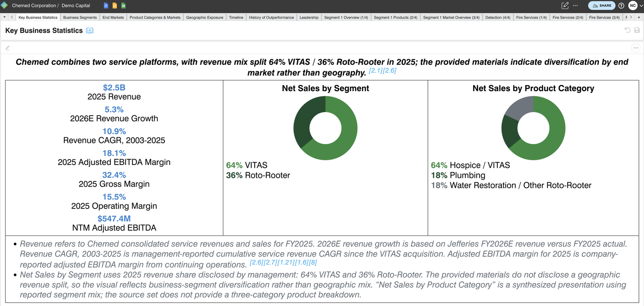644x306 pixels.
Task: Click citation [8] in the footnote
Action: 313,262
